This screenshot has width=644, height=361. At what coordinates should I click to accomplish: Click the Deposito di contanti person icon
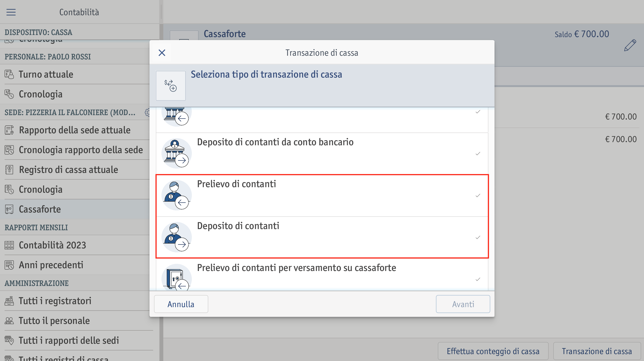tap(176, 237)
